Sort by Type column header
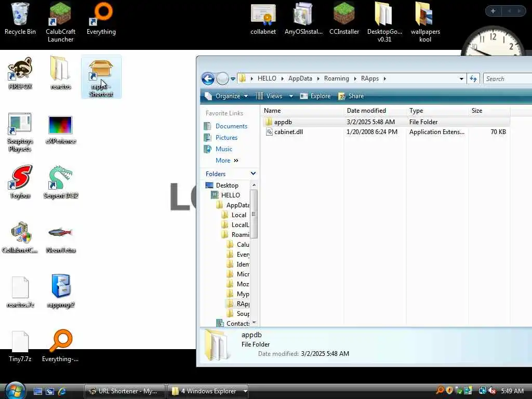The height and width of the screenshot is (399, 532). click(437, 111)
